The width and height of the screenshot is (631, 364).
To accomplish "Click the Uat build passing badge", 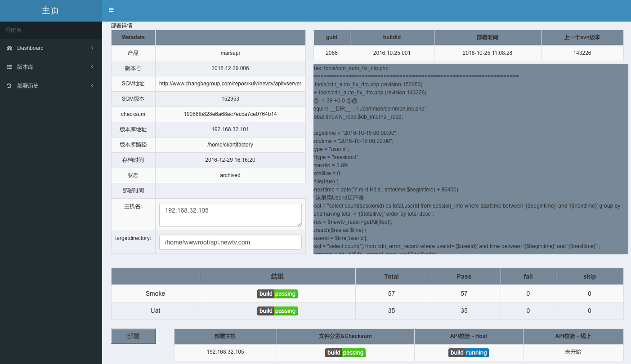I will click(277, 311).
